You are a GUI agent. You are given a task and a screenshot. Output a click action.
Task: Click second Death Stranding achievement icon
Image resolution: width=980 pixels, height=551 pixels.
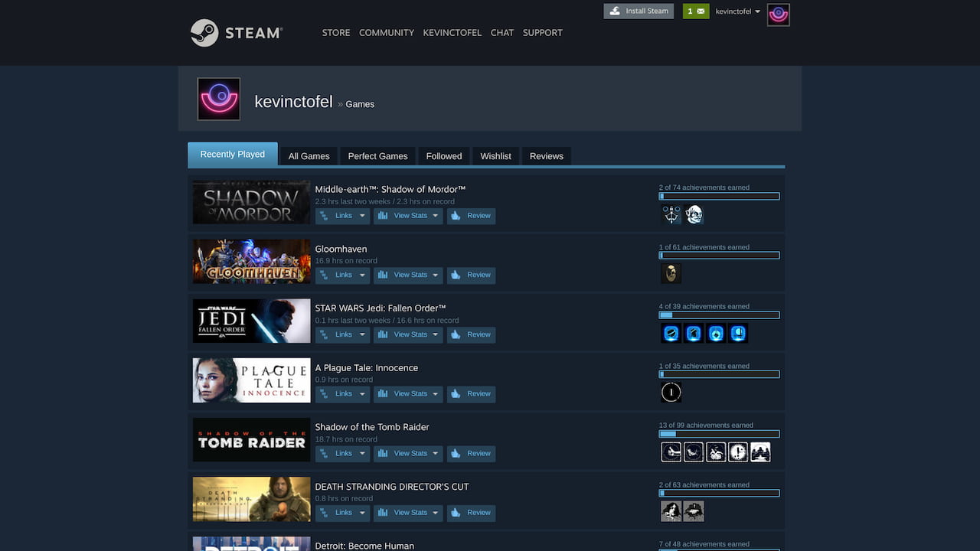[x=694, y=511]
